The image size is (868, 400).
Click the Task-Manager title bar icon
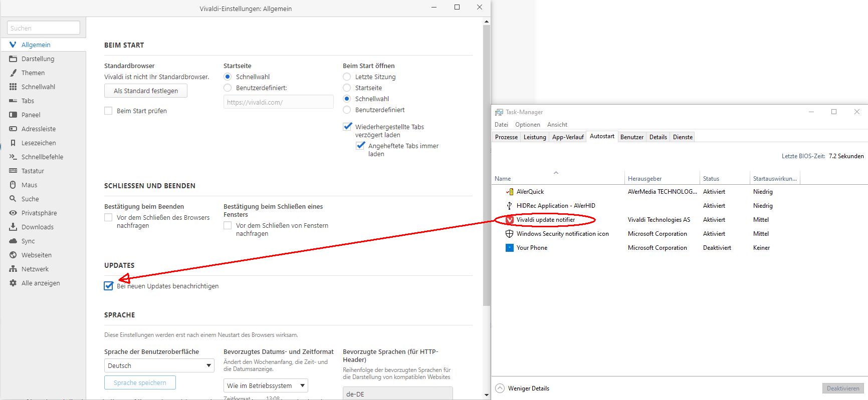coord(499,112)
